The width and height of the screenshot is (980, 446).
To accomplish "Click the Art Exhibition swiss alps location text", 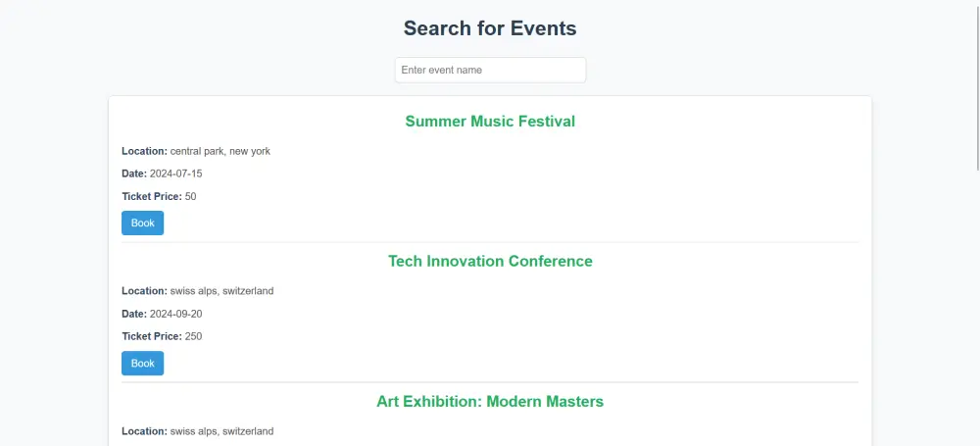I will [222, 431].
